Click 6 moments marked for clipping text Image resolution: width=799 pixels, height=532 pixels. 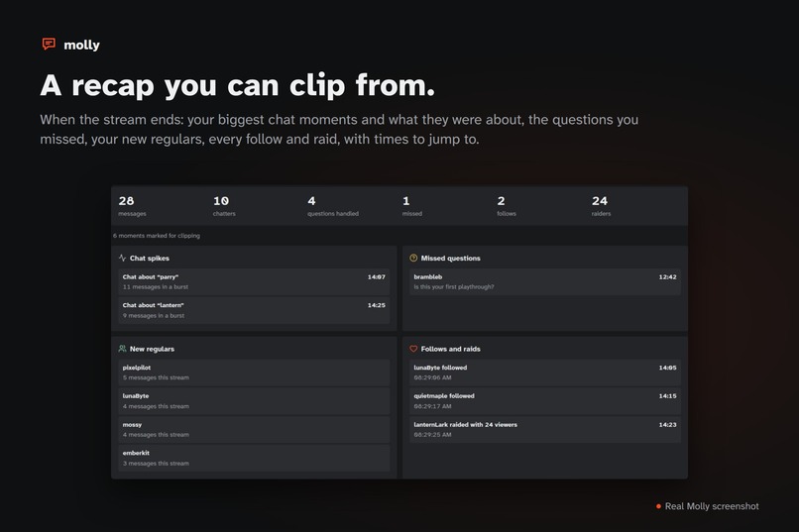click(157, 236)
